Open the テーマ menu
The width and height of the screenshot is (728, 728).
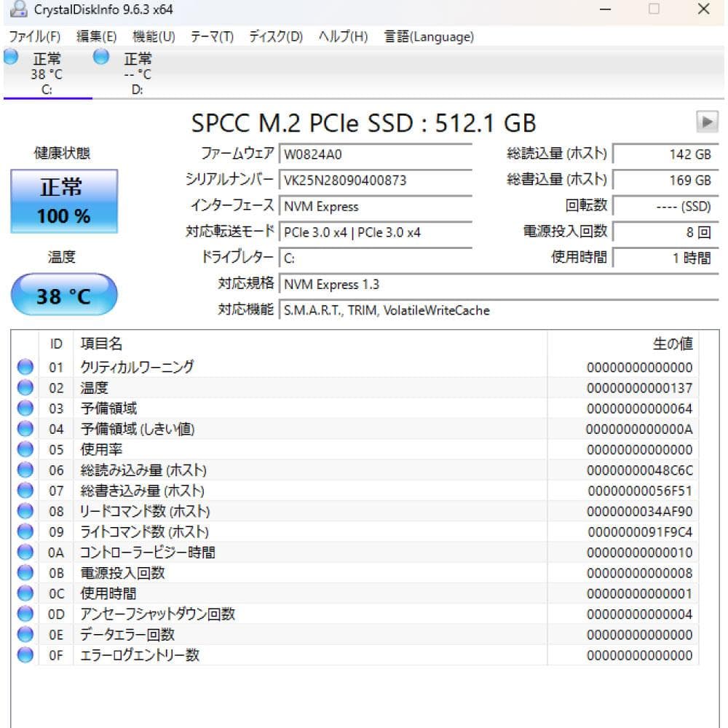[212, 36]
